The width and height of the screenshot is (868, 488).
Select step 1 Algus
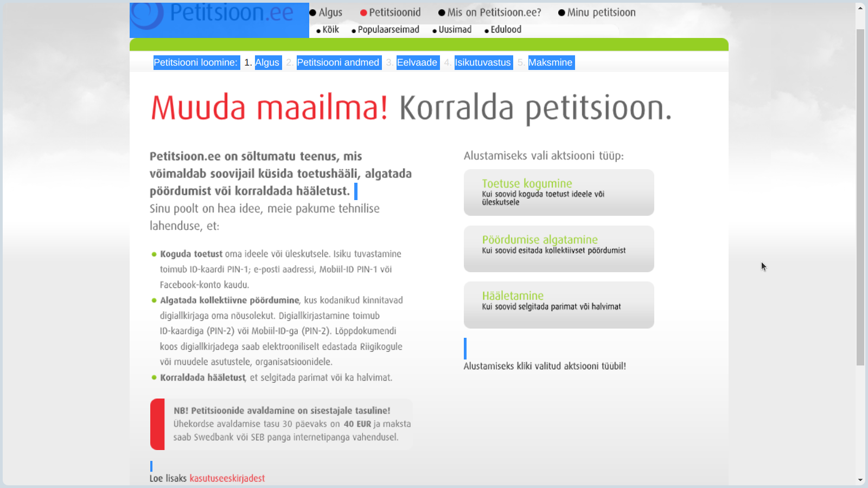click(268, 62)
